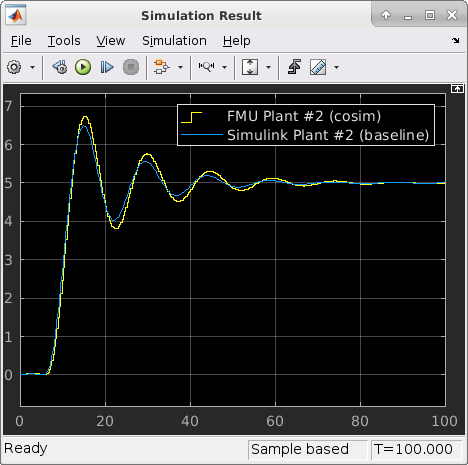Open the Tools menu
Screen dimensions: 468x465
(64, 41)
